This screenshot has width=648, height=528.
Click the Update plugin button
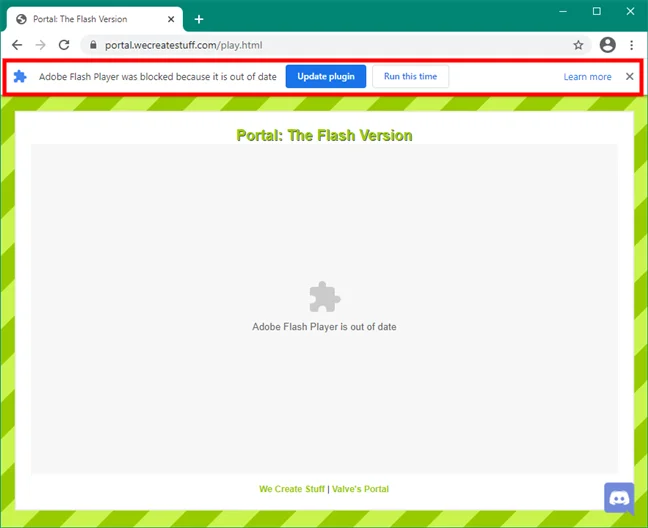click(326, 76)
